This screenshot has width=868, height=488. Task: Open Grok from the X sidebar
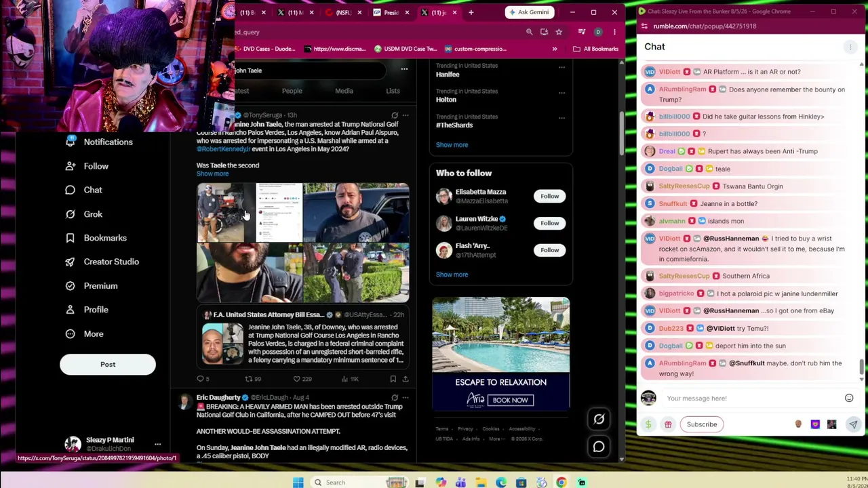coord(83,214)
